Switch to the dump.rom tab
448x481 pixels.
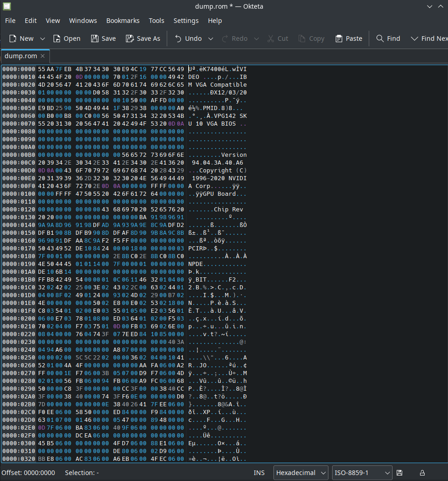pyautogui.click(x=21, y=56)
